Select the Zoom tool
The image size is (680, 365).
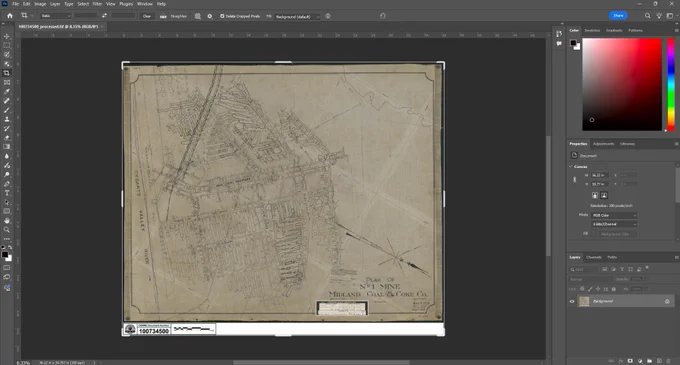pos(7,230)
